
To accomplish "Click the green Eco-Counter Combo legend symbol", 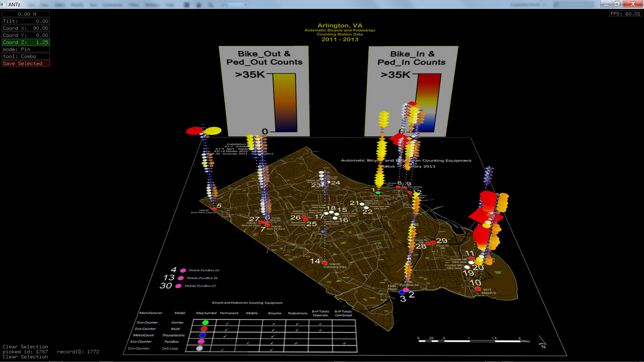I will pyautogui.click(x=205, y=322).
